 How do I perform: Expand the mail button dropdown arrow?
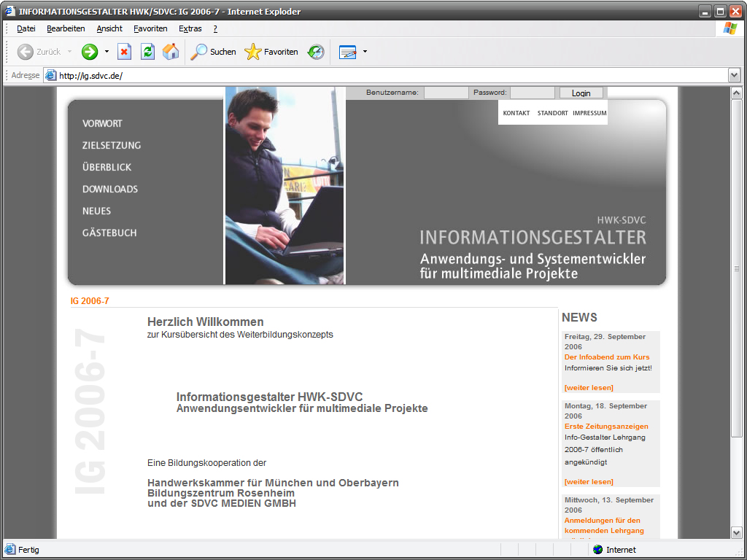click(x=365, y=52)
